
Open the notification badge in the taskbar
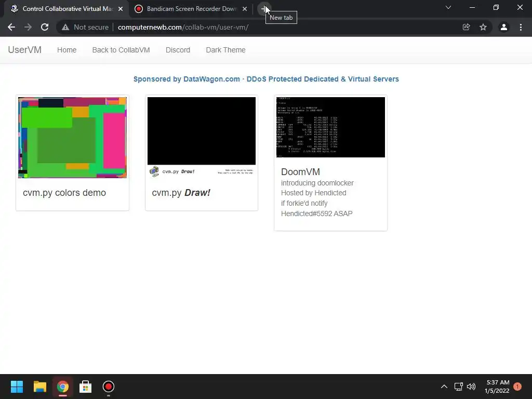click(x=517, y=387)
